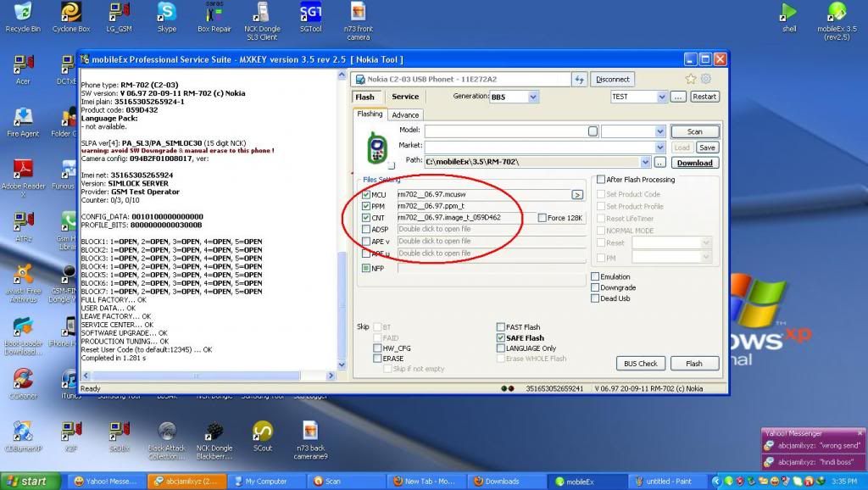Open the Generation BB5 dropdown
This screenshot has width=868, height=490.
[533, 97]
